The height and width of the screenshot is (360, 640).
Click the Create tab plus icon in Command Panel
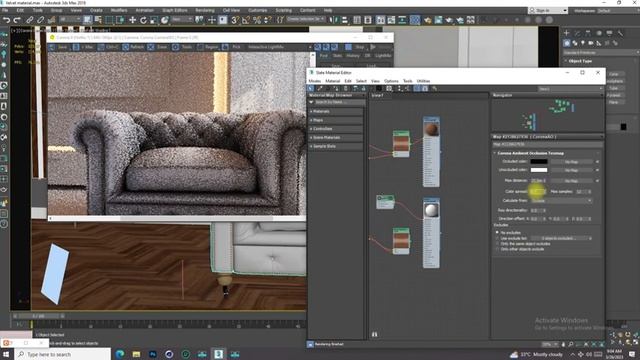(x=567, y=33)
